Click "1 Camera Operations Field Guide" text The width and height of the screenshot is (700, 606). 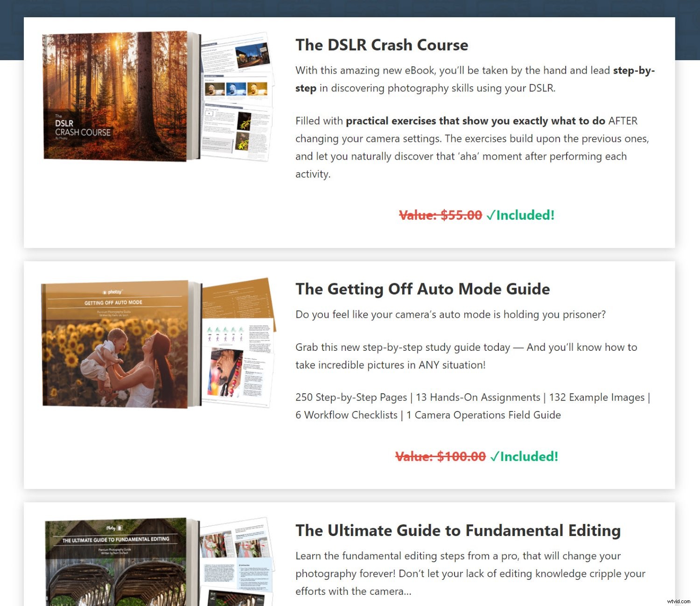[483, 415]
